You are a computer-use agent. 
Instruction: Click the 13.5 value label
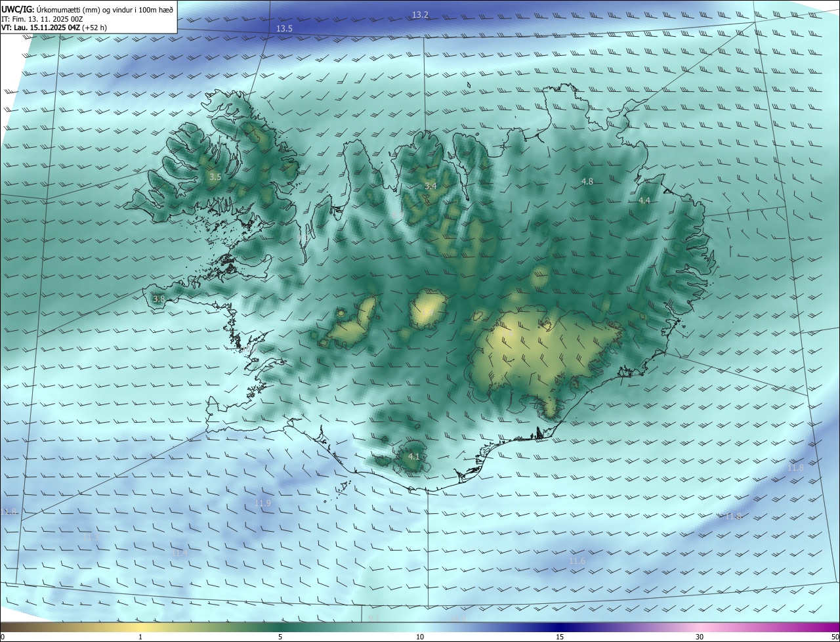coord(284,28)
